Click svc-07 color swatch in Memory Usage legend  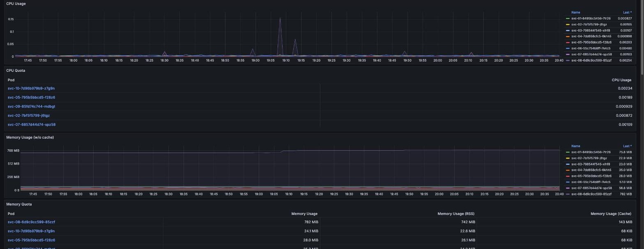(568, 188)
